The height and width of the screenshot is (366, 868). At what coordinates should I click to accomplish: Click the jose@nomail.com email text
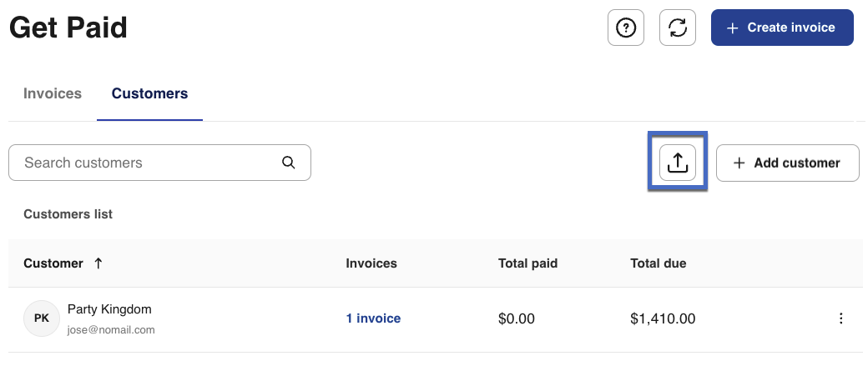111,330
